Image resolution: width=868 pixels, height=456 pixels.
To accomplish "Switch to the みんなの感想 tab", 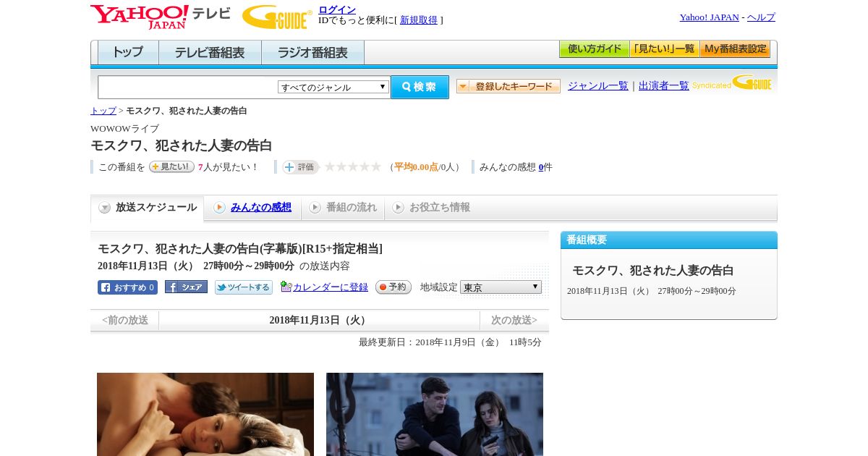I will coord(252,208).
